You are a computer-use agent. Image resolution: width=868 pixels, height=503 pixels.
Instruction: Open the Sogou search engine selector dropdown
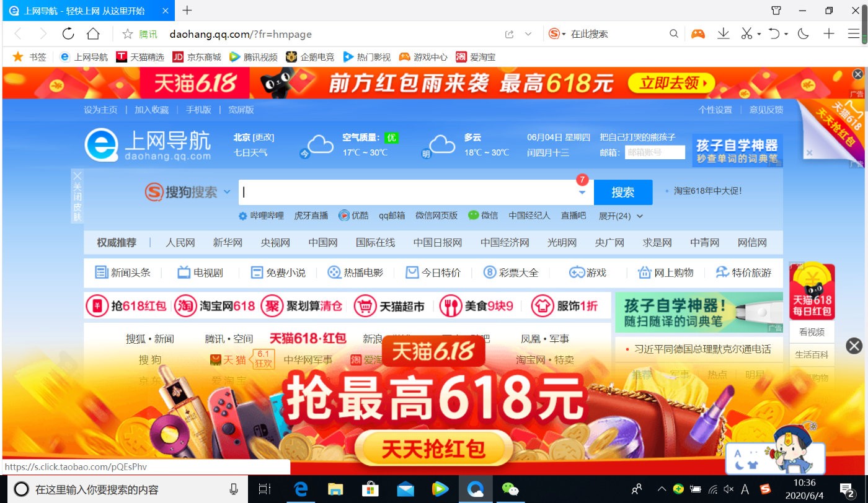click(557, 34)
